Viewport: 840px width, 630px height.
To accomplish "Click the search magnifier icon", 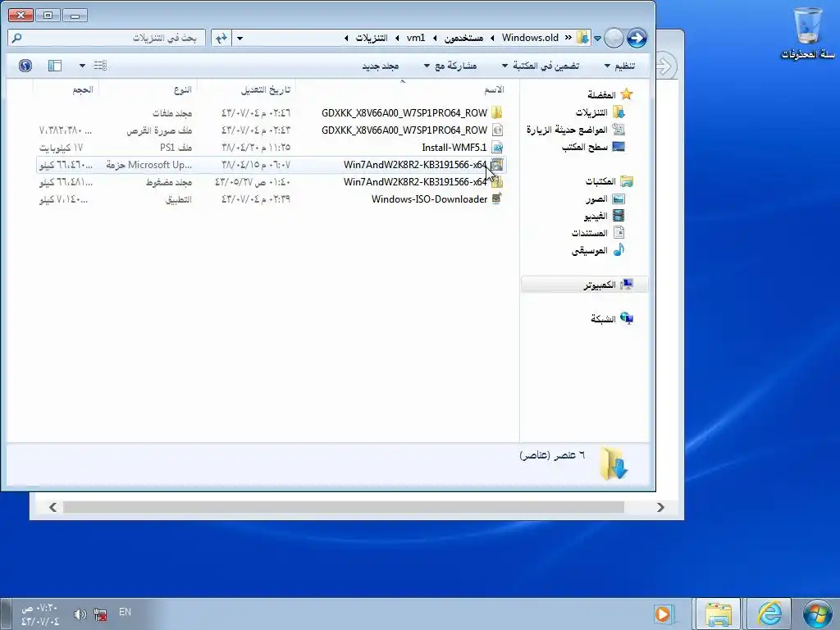I will point(16,38).
